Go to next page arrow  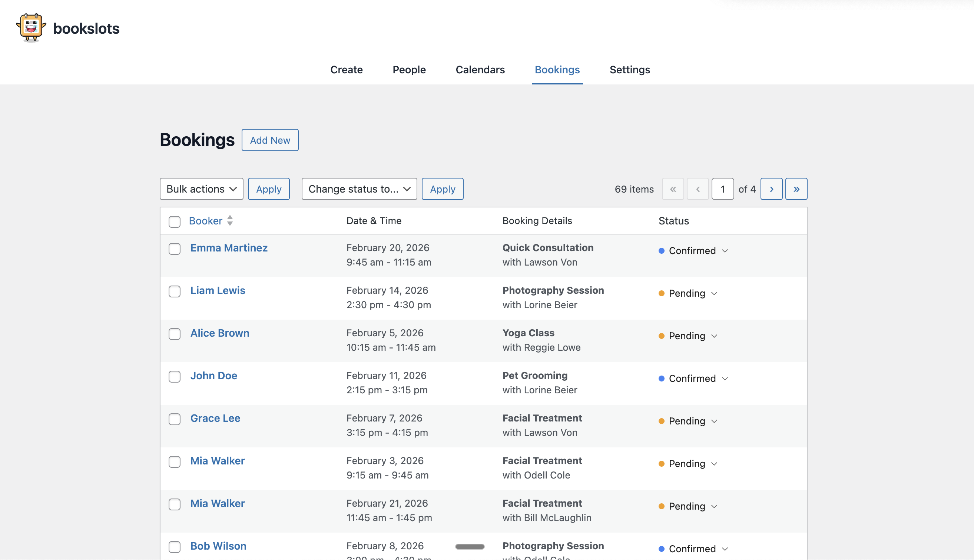point(771,189)
